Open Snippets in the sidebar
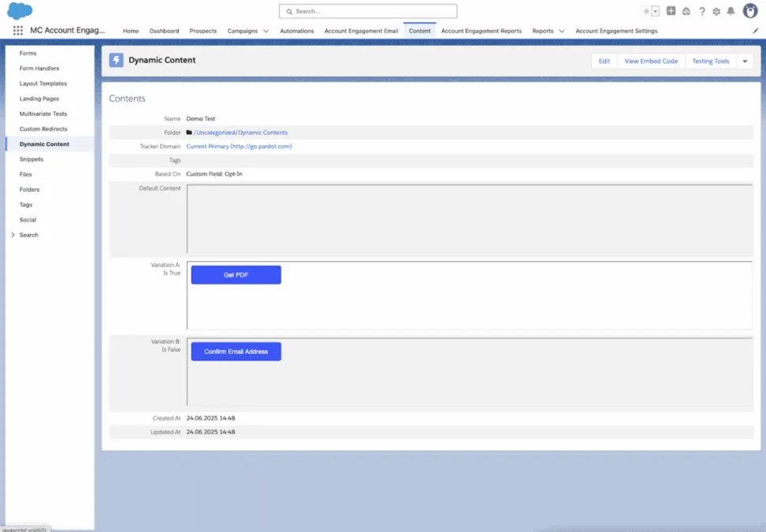This screenshot has height=532, width=766. tap(32, 158)
